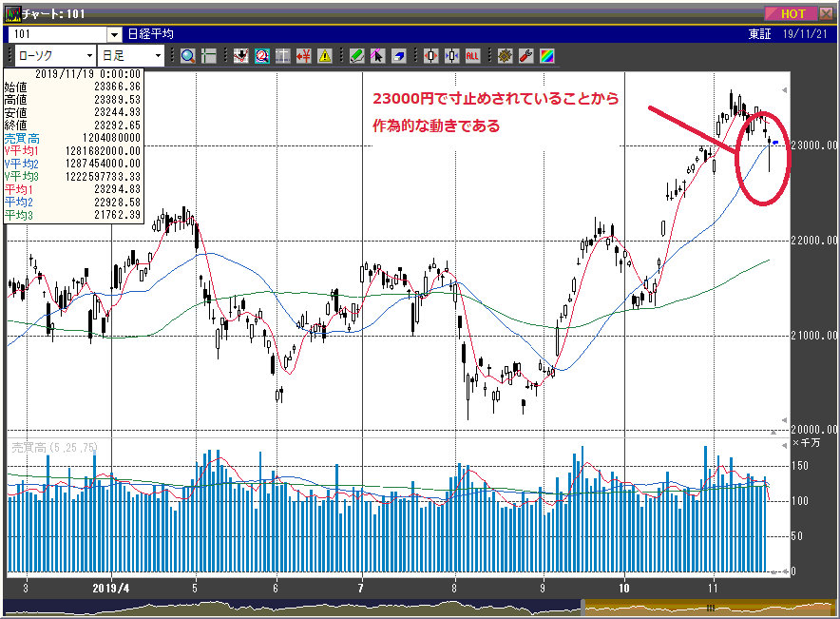Click the cyan circled 2 icon

tap(262, 56)
